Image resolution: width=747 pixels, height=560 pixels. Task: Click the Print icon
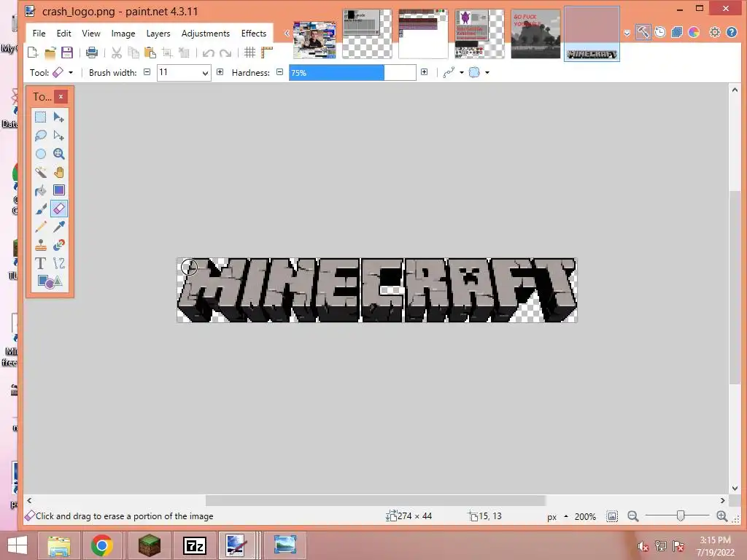click(x=91, y=52)
